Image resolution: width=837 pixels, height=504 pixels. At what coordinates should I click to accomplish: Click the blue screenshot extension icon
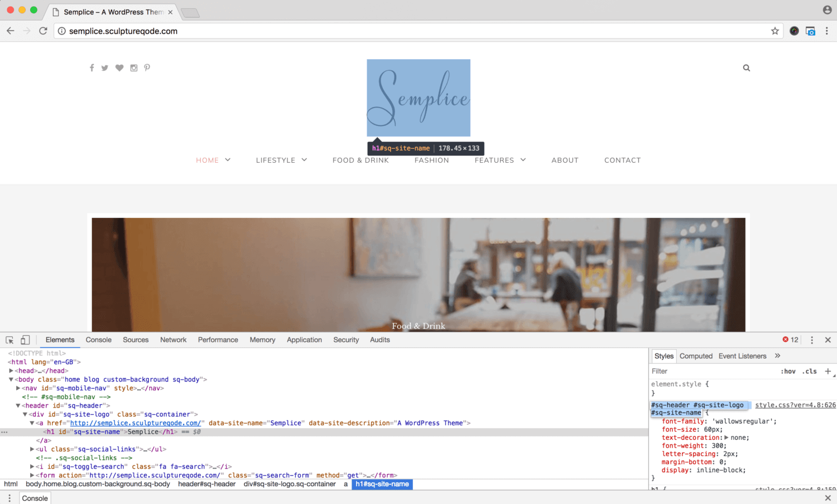(x=810, y=31)
